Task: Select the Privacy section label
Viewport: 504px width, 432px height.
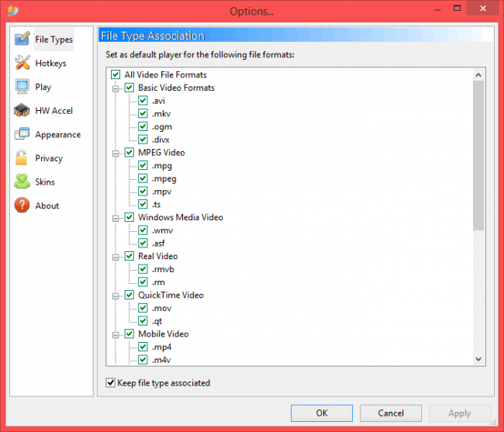Action: click(x=49, y=158)
